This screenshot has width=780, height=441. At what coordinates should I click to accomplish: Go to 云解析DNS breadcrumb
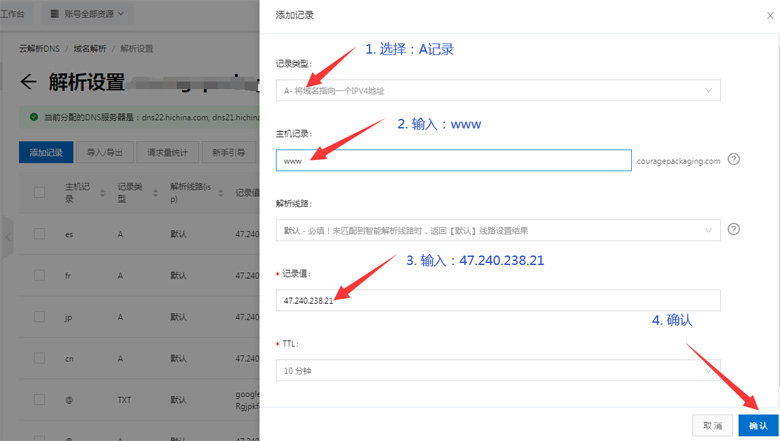coord(40,48)
